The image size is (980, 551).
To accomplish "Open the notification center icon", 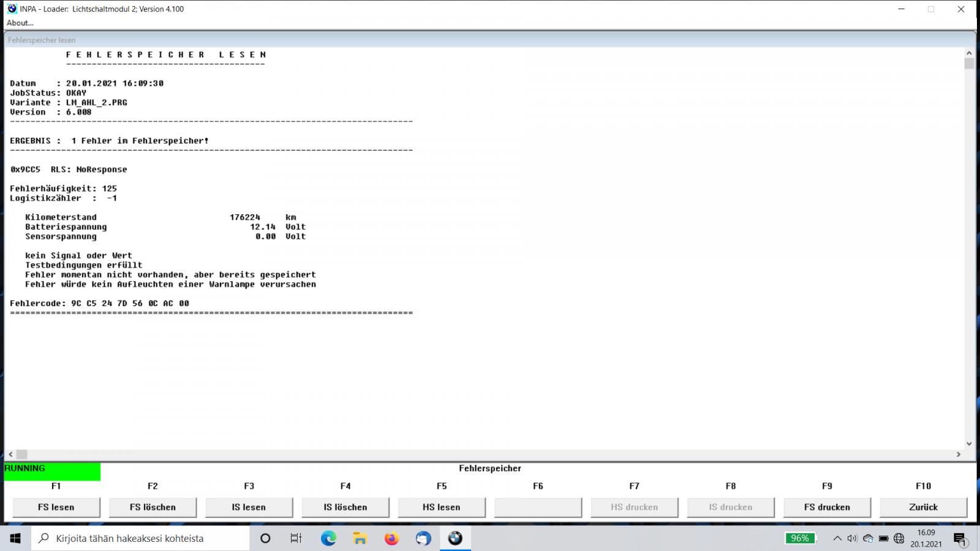I will coord(960,538).
